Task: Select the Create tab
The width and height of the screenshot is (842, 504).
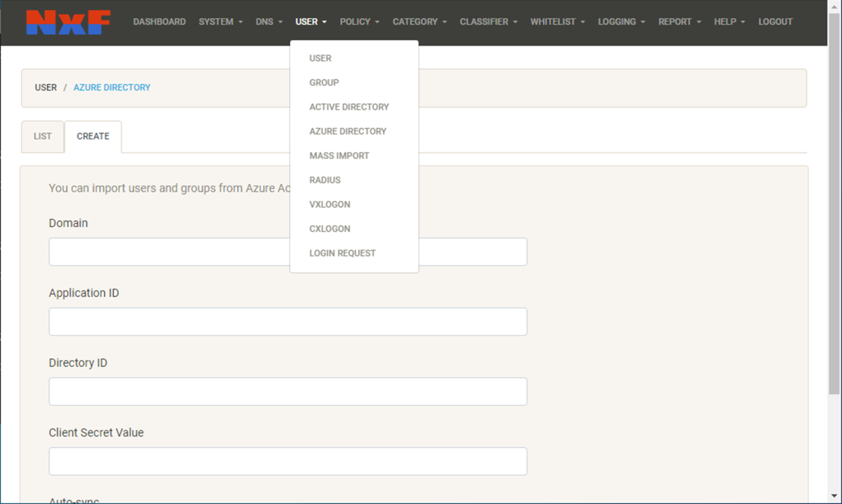Action: 93,136
